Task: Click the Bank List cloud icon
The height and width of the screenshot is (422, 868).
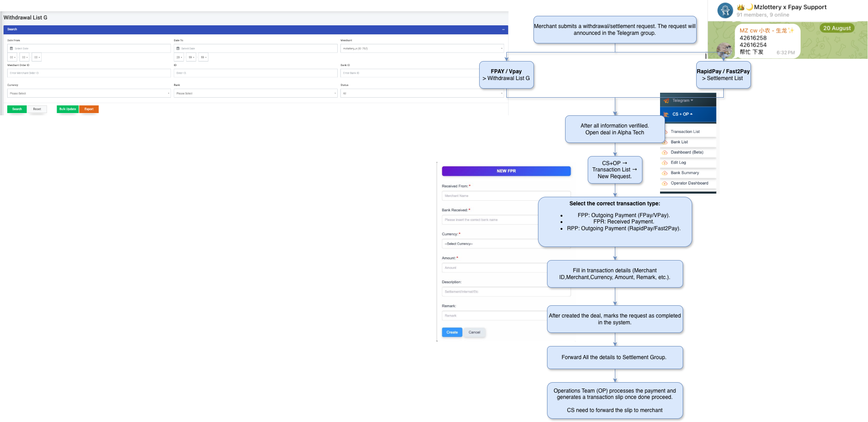Action: pos(665,142)
